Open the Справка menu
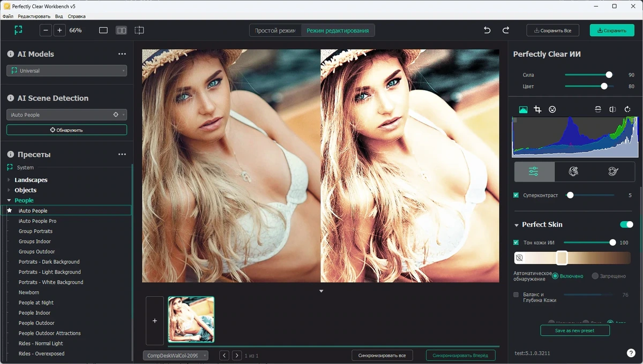643x364 pixels. (77, 16)
